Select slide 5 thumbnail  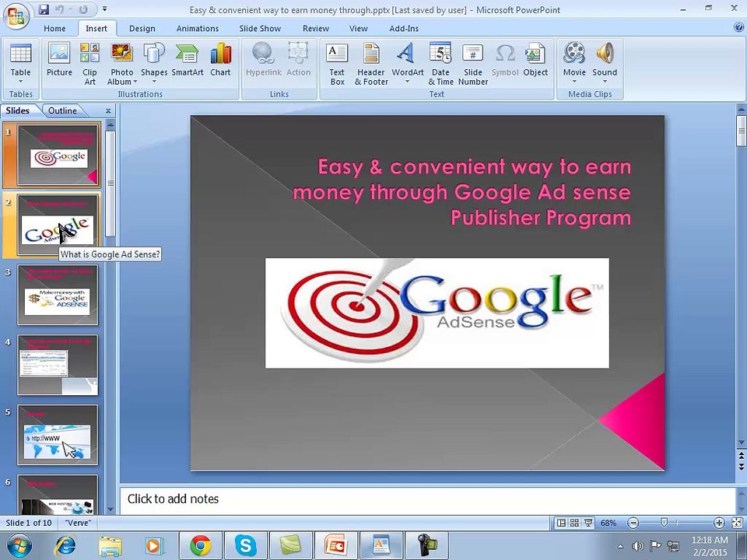click(x=58, y=435)
